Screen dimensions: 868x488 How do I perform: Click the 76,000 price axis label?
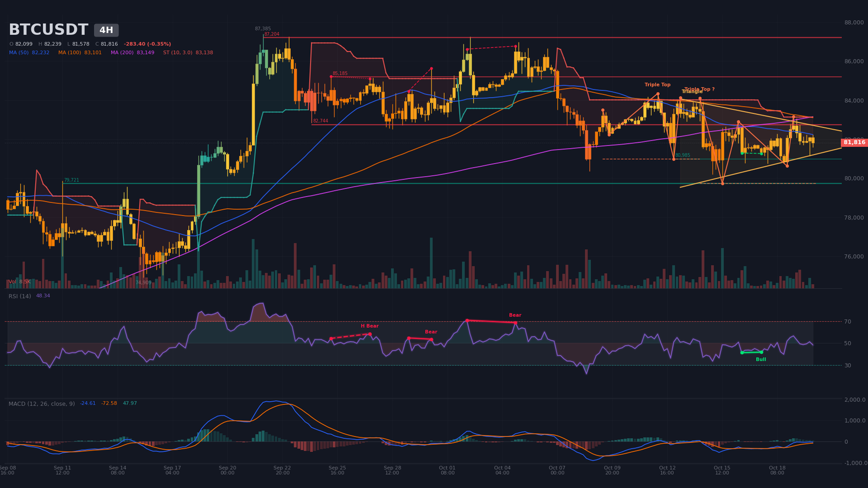(x=854, y=256)
